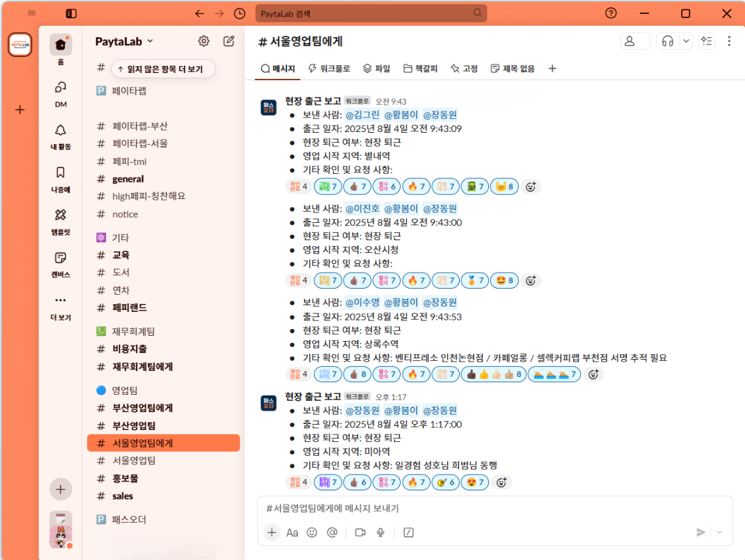Image resolution: width=745 pixels, height=560 pixels.
Task: Open the emoji picker in composer
Action: 312,532
